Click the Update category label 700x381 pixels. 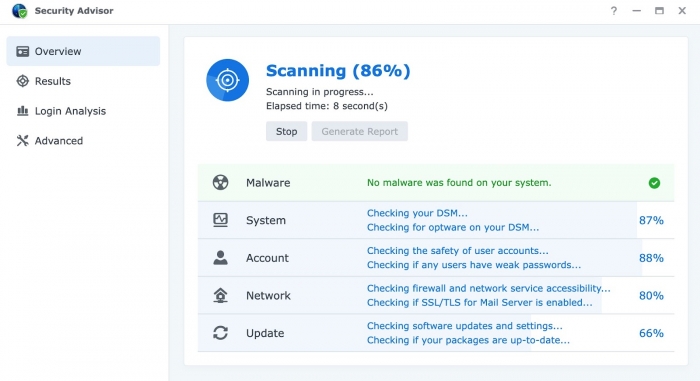[x=265, y=333]
